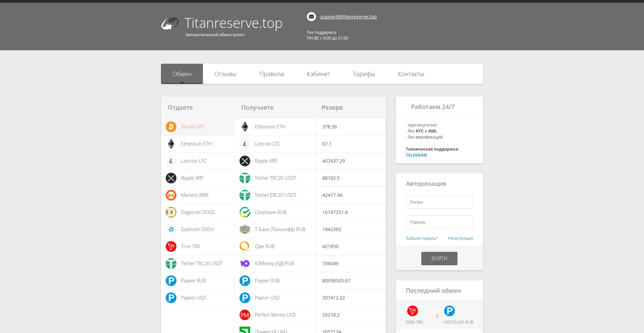Choose the Сбербанк RUB icon
This screenshot has width=644, height=333.
pos(245,212)
